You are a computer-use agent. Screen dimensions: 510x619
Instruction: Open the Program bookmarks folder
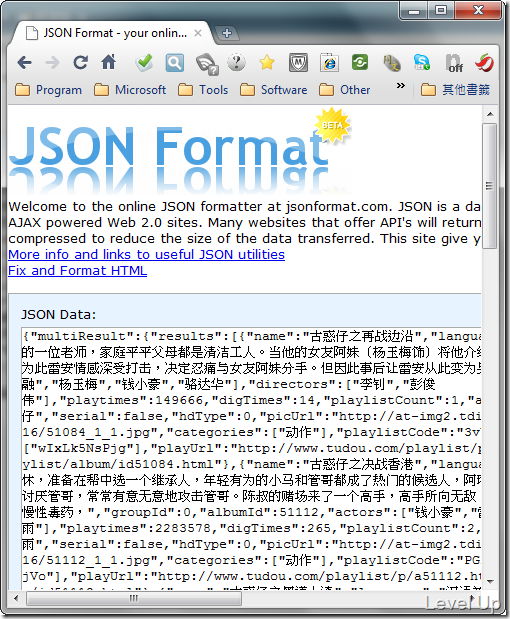pos(49,90)
